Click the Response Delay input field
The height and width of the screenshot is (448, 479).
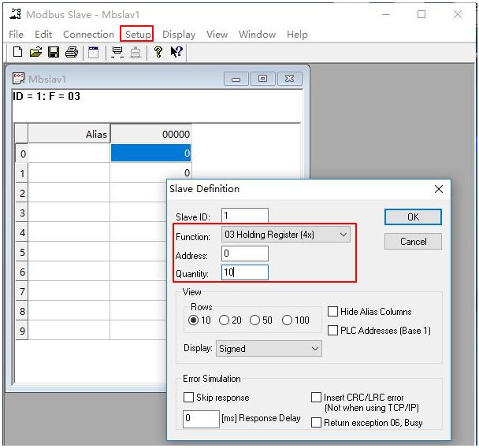click(x=201, y=418)
